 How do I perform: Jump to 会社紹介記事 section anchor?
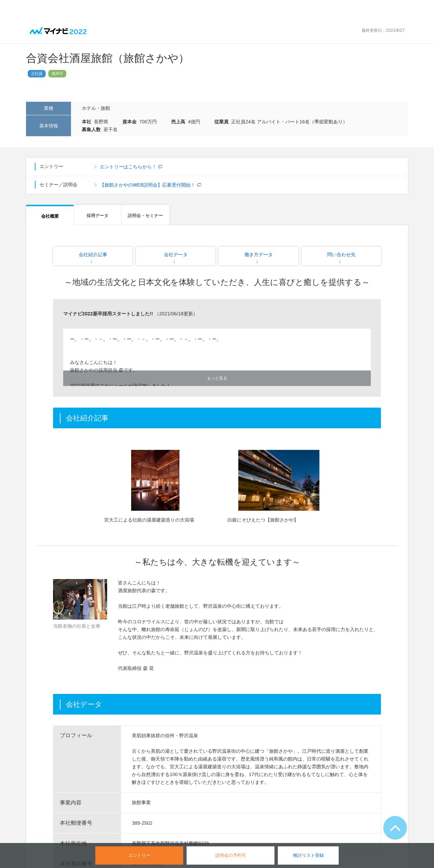click(93, 256)
